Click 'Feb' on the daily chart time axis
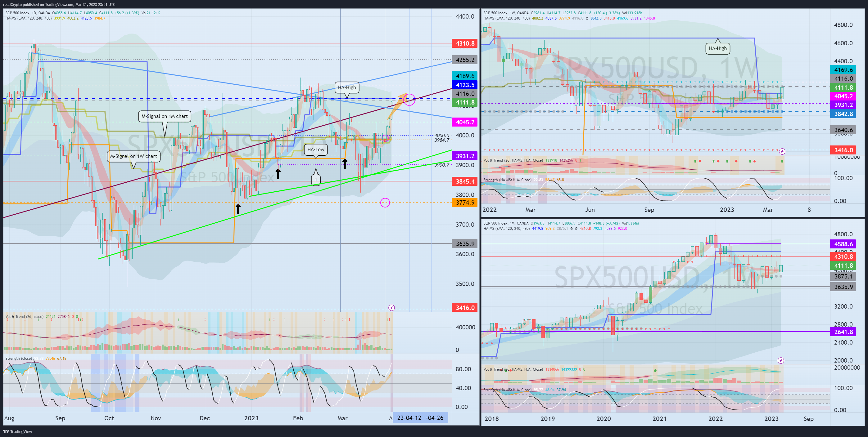Image resolution: width=868 pixels, height=437 pixels. [x=298, y=418]
